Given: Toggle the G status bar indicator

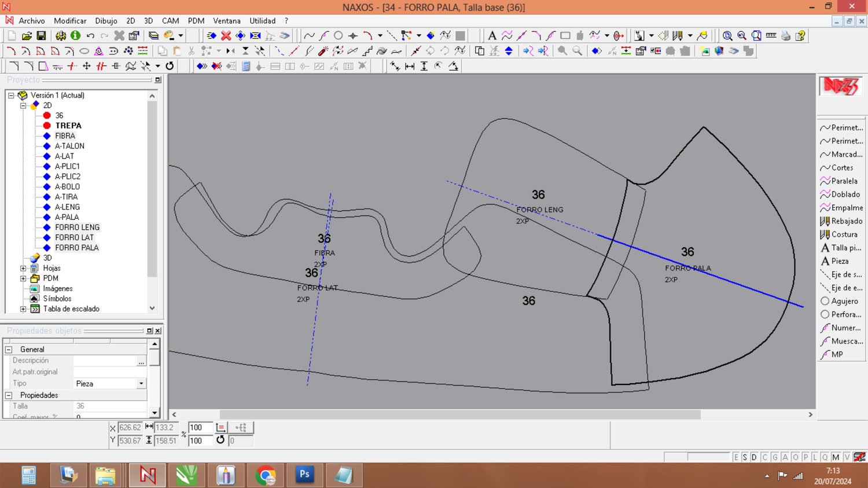Looking at the screenshot, I should pos(775,457).
